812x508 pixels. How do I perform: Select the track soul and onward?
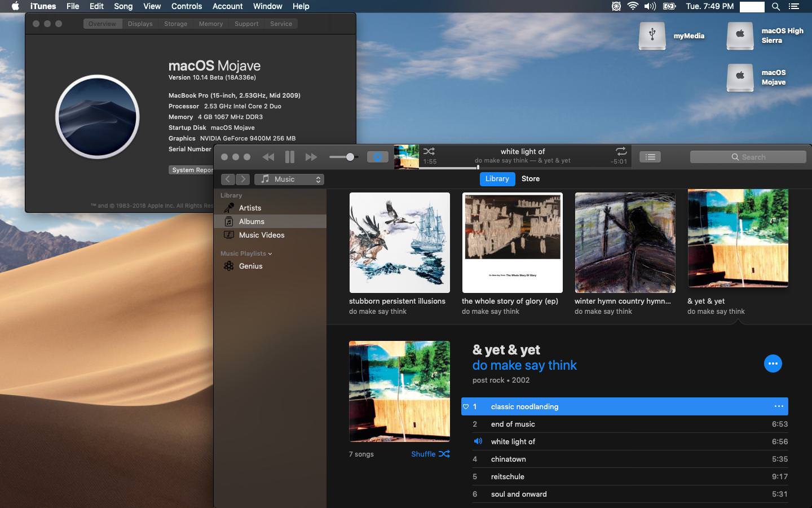(x=625, y=494)
